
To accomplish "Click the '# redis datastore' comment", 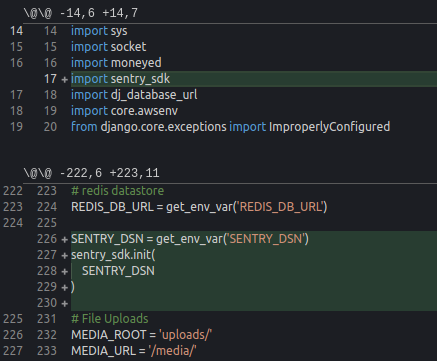I will 117,191.
